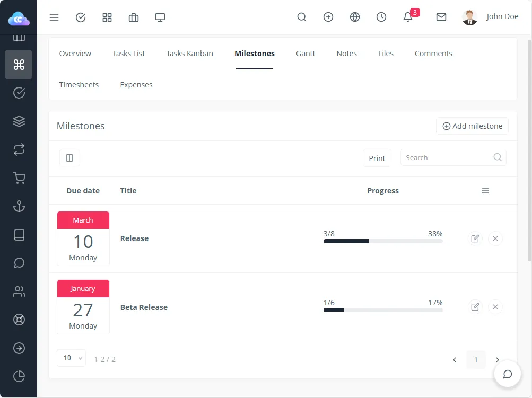Image resolution: width=532 pixels, height=398 pixels.
Task: Focus the milestones Search field
Action: (x=447, y=158)
